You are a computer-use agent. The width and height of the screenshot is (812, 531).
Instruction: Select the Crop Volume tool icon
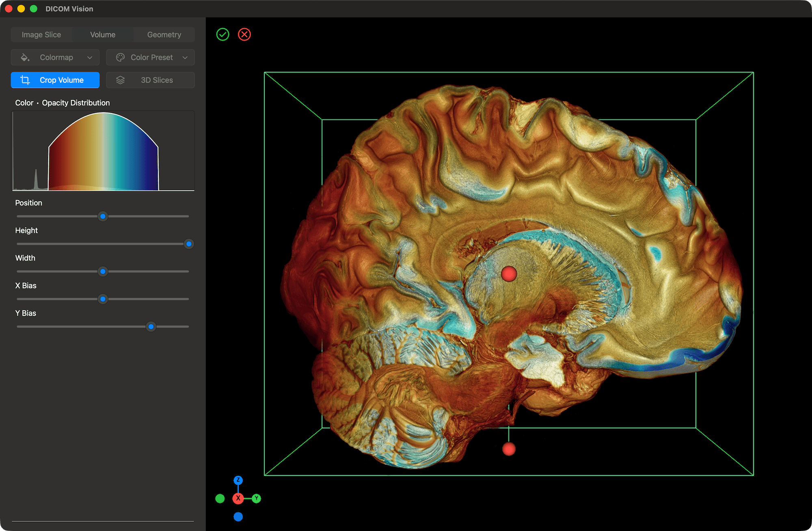(x=25, y=80)
